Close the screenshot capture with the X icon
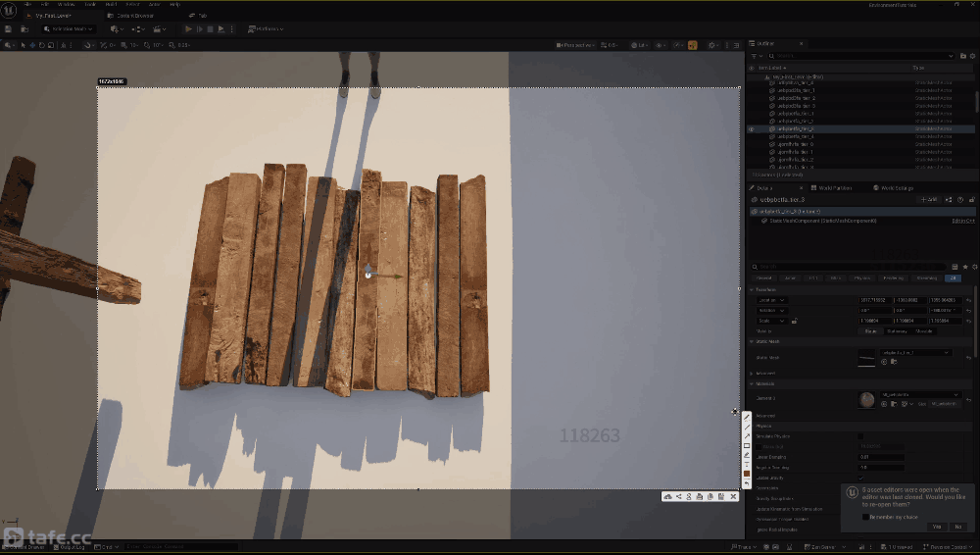 pos(733,497)
